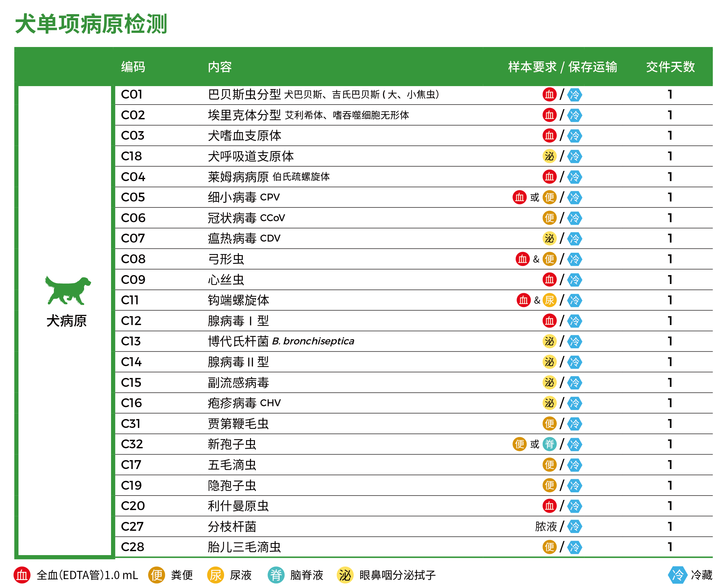
Task: Click the 样本要求 / 保存运输 header
Action: pos(562,67)
